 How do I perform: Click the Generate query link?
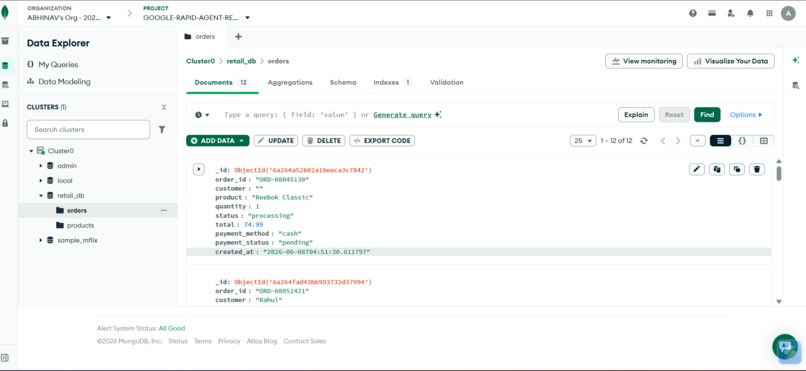402,115
